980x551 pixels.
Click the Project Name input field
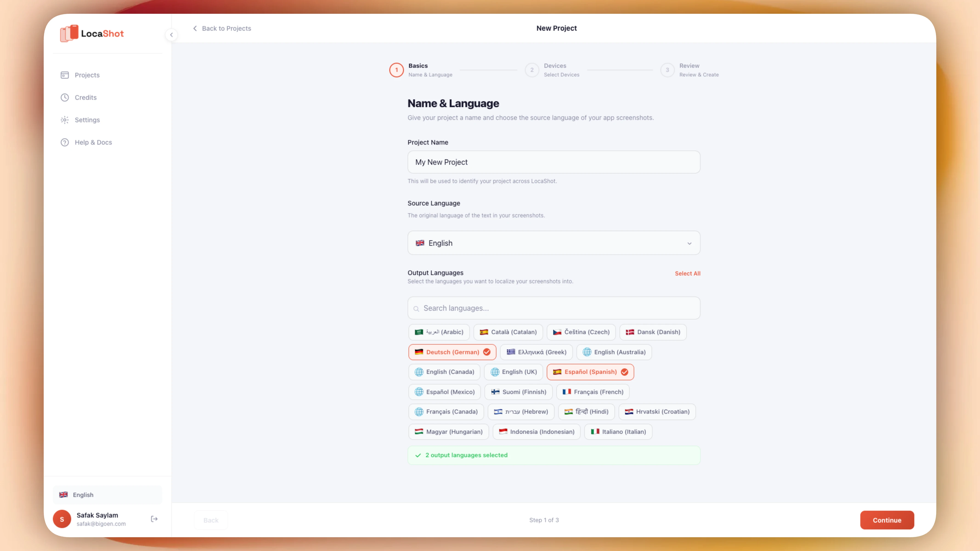point(554,162)
